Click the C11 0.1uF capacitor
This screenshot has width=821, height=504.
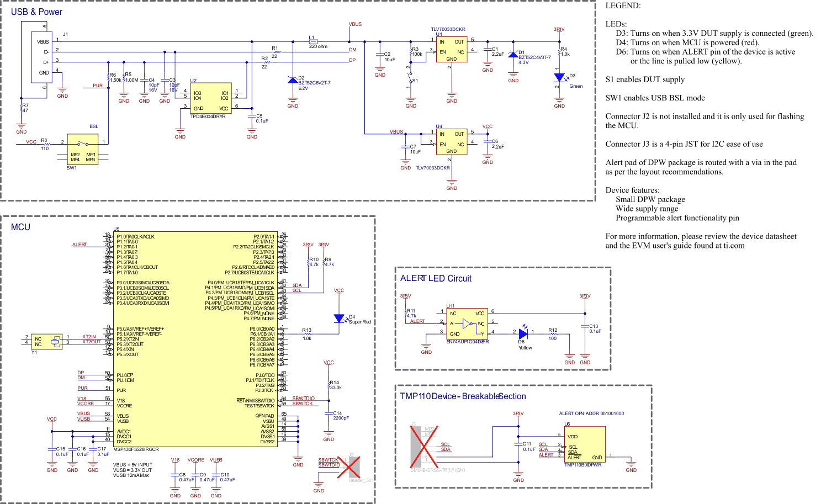click(x=518, y=444)
